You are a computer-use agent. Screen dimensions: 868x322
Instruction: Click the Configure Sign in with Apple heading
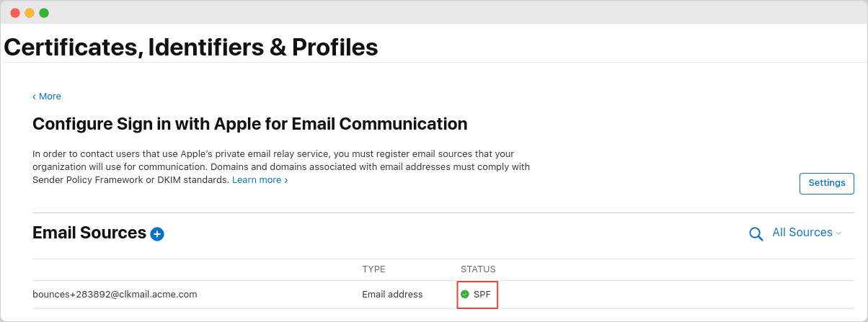click(x=250, y=124)
